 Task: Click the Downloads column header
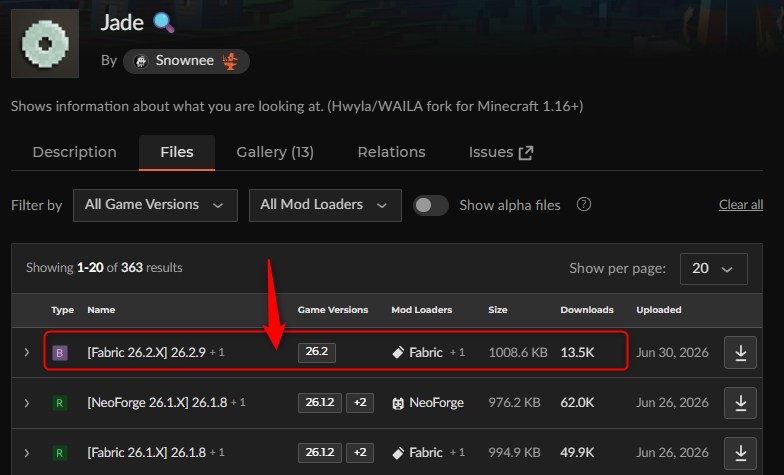coord(587,310)
